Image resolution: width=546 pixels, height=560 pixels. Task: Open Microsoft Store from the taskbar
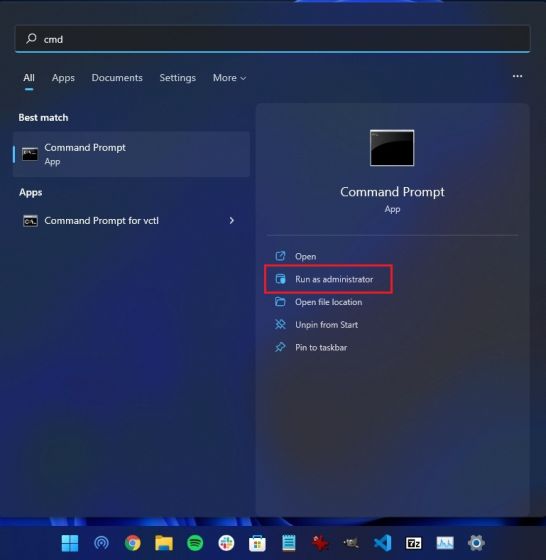coord(257,543)
